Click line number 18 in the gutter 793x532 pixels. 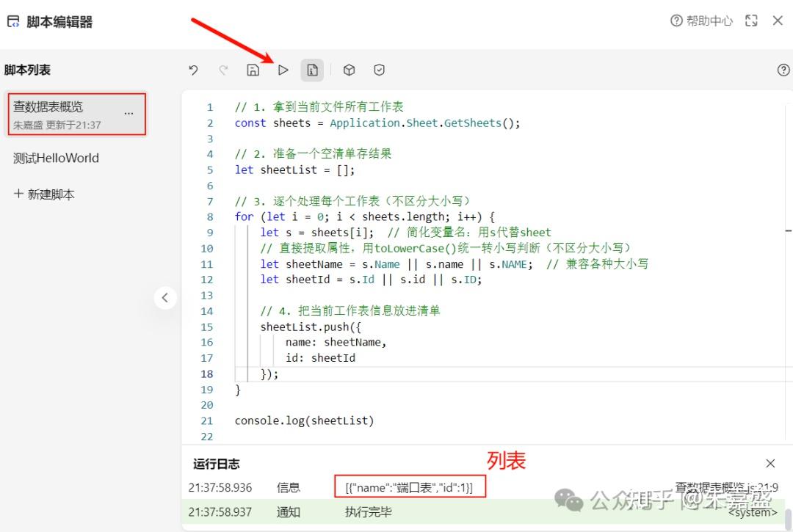coord(207,374)
